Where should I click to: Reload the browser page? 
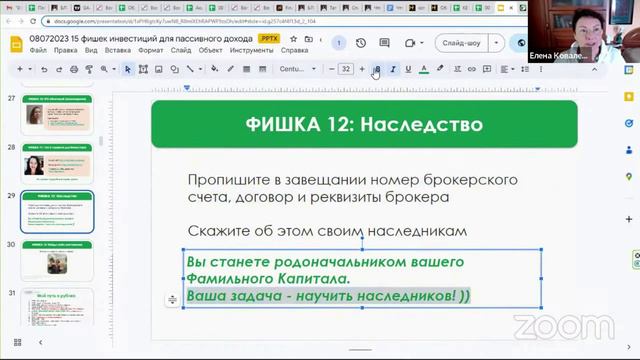point(33,21)
